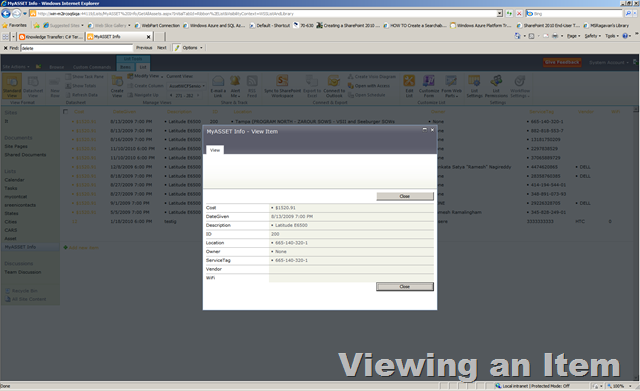This screenshot has width=640, height=391.
Task: Open the Site Actions menu
Action: [x=16, y=67]
